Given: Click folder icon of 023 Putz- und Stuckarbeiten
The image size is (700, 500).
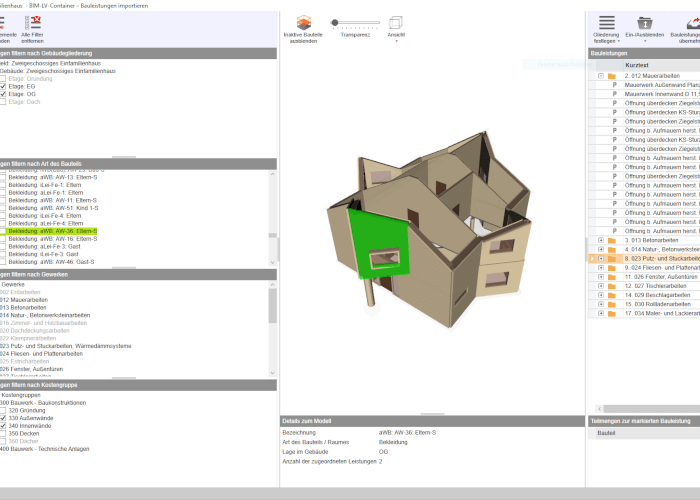Looking at the screenshot, I should point(612,259).
